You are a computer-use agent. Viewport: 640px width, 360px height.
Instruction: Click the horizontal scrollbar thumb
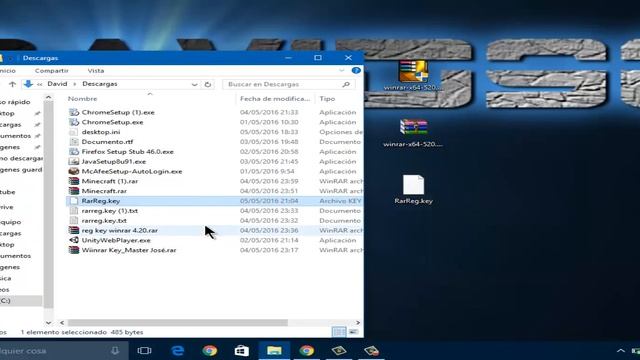(178, 323)
